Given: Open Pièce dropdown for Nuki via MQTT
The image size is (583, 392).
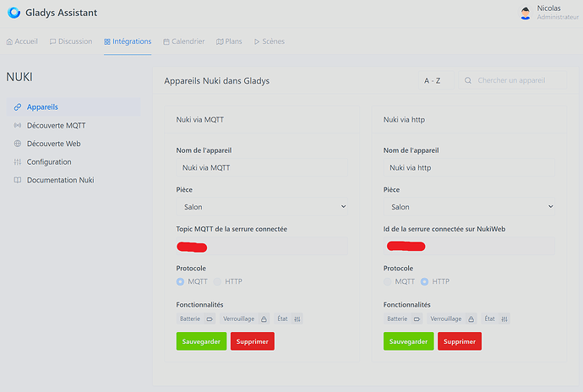Looking at the screenshot, I should click(x=262, y=206).
